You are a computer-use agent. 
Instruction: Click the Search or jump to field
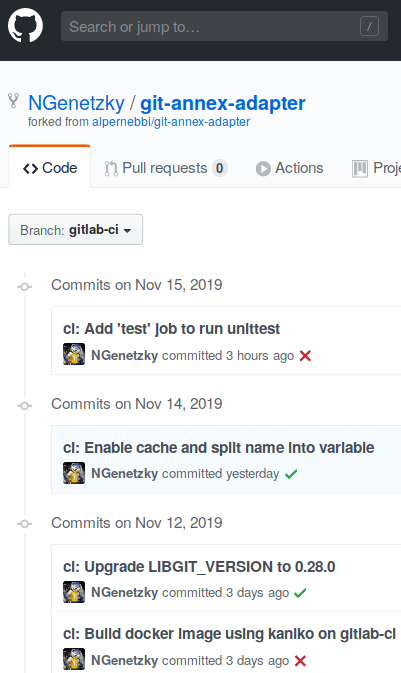(x=224, y=26)
